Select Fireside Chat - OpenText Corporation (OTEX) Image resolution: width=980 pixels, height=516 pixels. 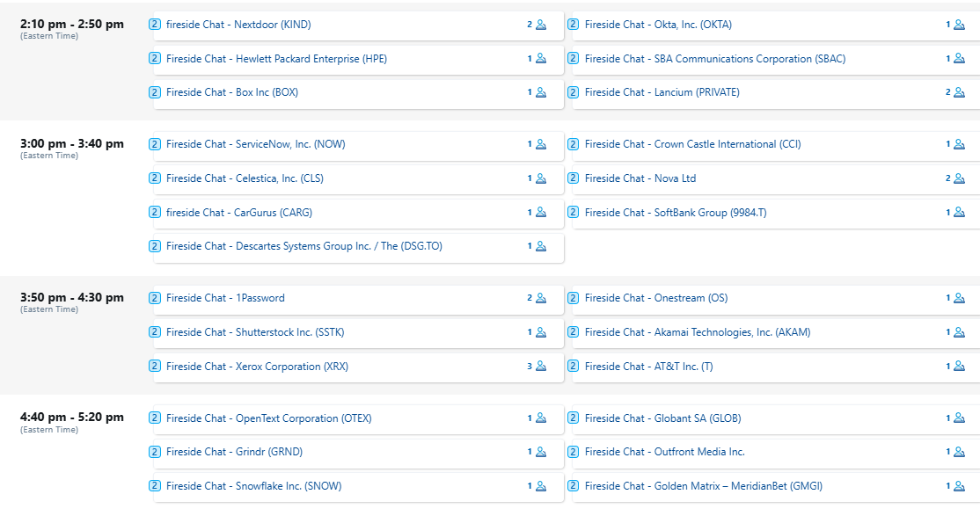(x=268, y=418)
